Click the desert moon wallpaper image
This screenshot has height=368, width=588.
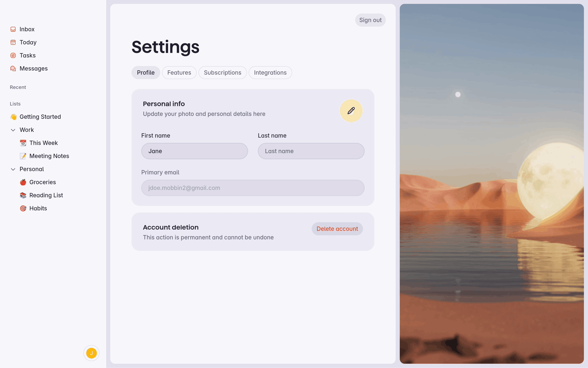(x=492, y=184)
